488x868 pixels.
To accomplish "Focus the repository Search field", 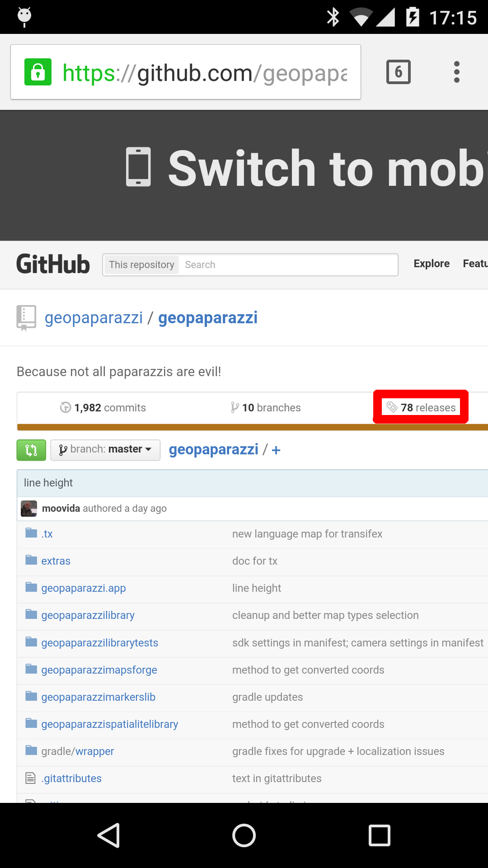I will (288, 264).
